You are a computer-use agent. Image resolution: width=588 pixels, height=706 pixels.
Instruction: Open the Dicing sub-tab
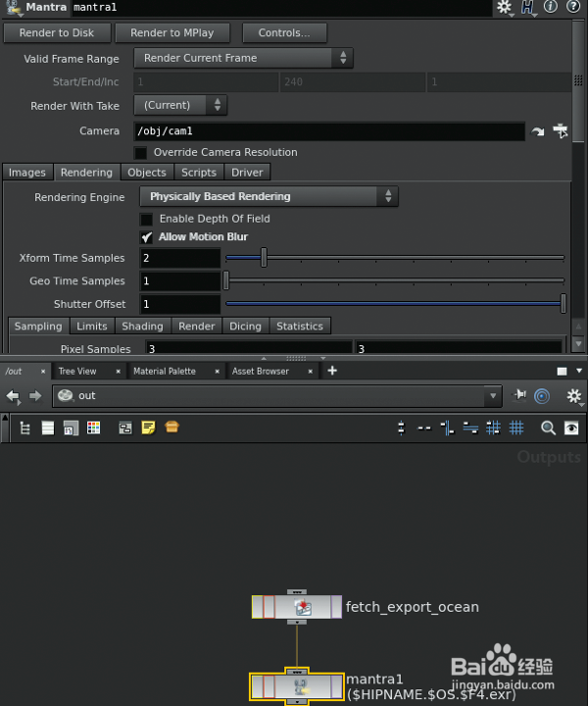point(245,326)
